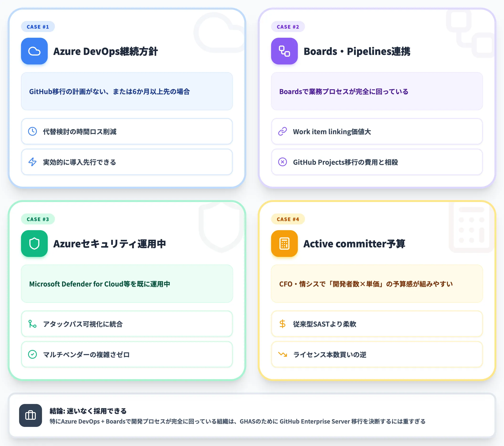
Task: Click the check circle icon beside マルチベンダーの複雑さゼロ
Action: [32, 355]
